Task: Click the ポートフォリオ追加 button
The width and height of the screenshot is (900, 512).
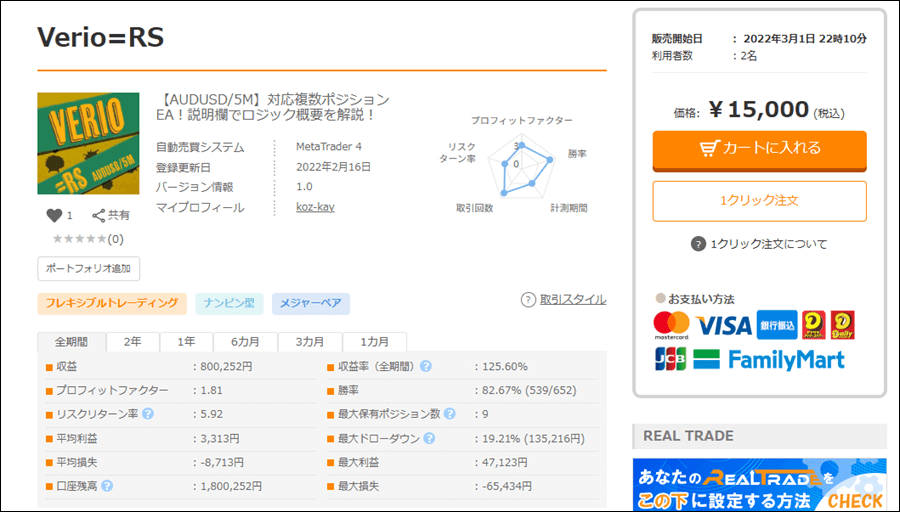Action: click(89, 268)
